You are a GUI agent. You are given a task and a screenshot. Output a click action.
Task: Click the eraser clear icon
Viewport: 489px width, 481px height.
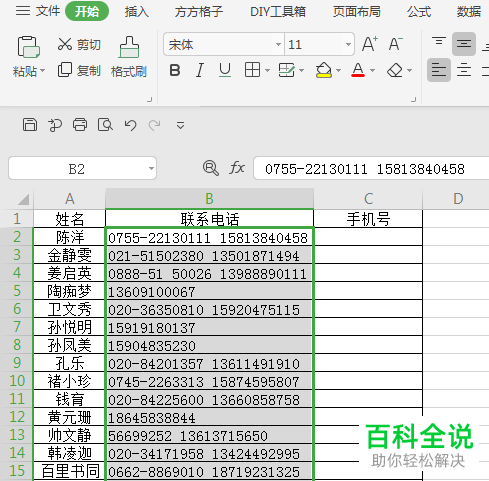tap(395, 70)
